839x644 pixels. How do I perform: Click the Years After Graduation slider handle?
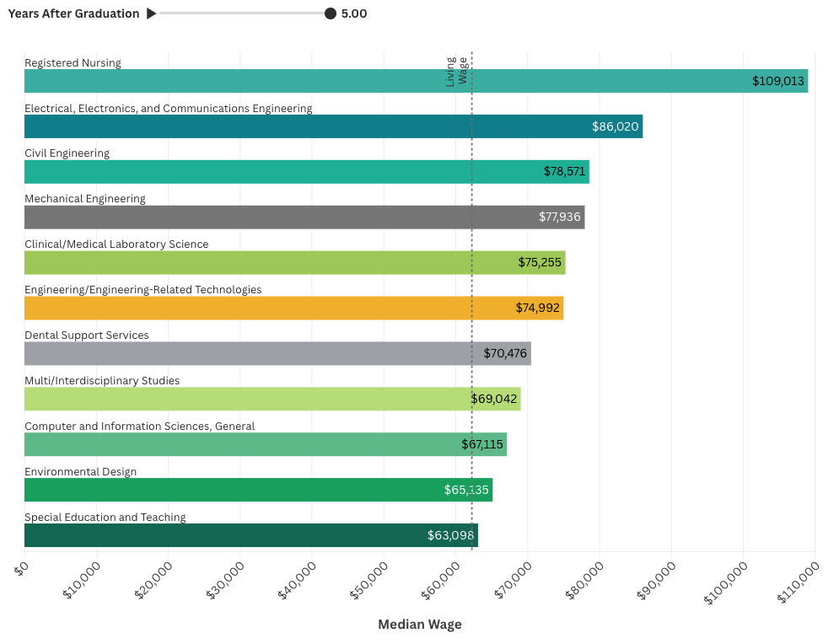click(x=331, y=13)
